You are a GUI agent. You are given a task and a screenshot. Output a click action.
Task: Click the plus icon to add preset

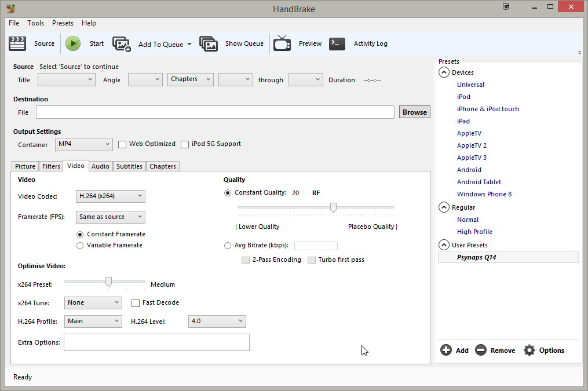click(446, 350)
